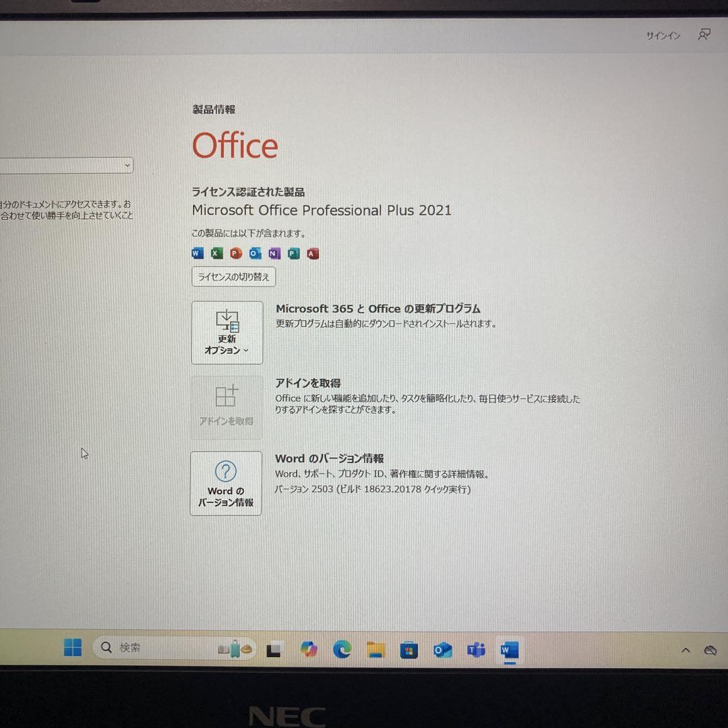Open Task View on the taskbar
The height and width of the screenshot is (728, 728).
pyautogui.click(x=274, y=650)
